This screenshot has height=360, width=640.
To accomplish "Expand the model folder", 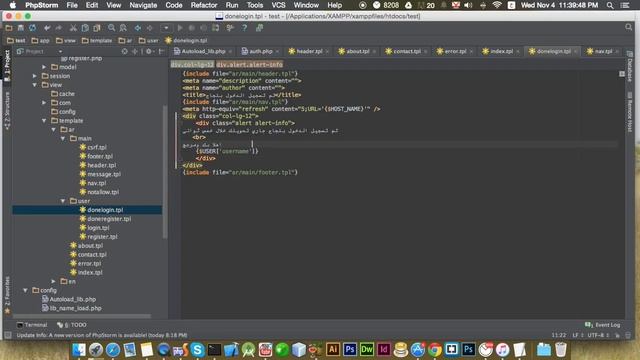I will 44,67.
